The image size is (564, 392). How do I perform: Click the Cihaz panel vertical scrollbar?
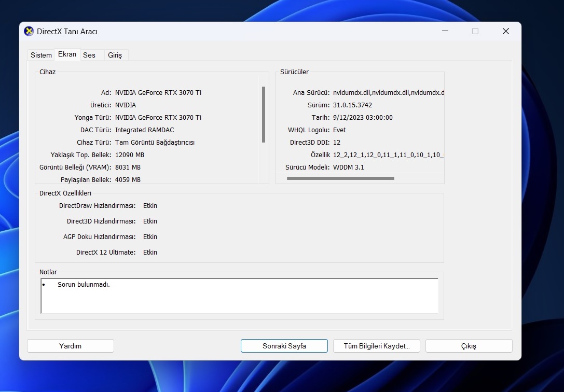[x=264, y=115]
